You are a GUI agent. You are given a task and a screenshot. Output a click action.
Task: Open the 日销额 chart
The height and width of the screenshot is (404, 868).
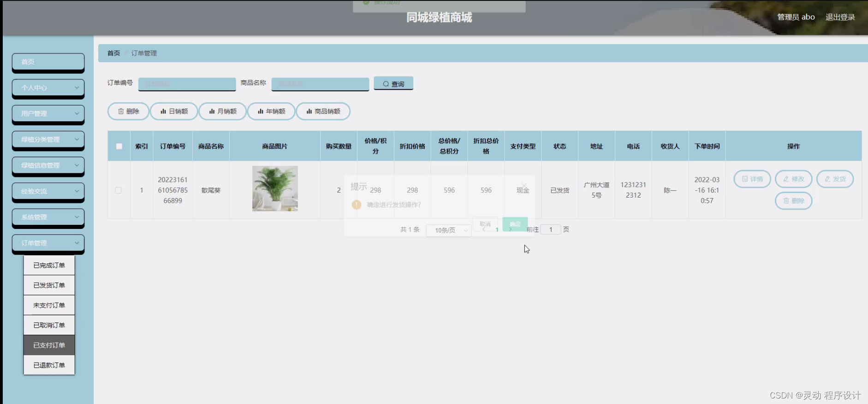pos(174,111)
